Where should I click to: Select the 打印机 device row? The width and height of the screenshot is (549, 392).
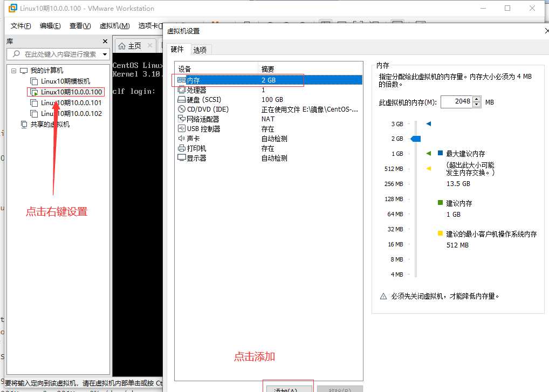[x=268, y=148]
